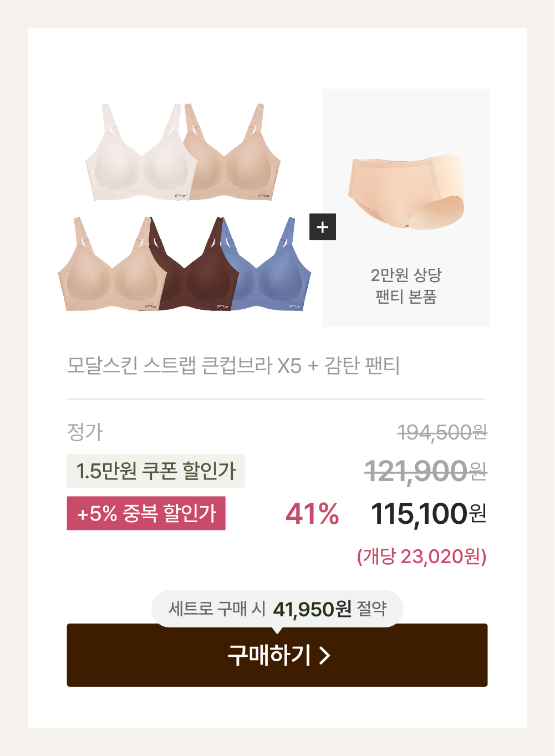Click the plus icon between product images

pyautogui.click(x=323, y=227)
